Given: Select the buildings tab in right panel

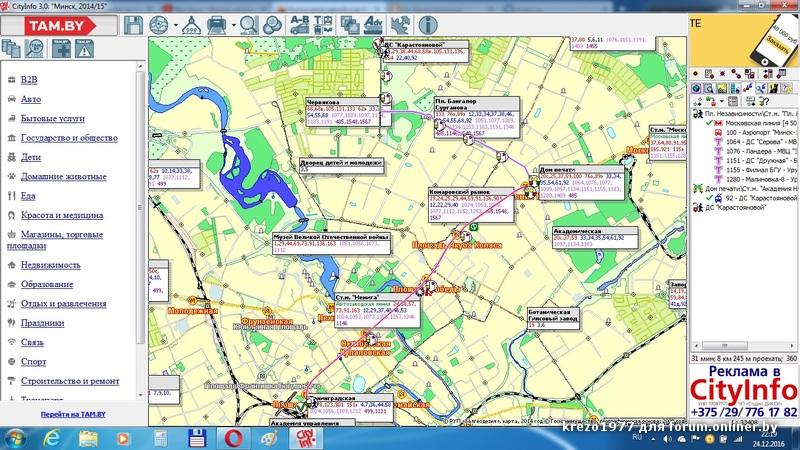Looking at the screenshot, I should [735, 88].
